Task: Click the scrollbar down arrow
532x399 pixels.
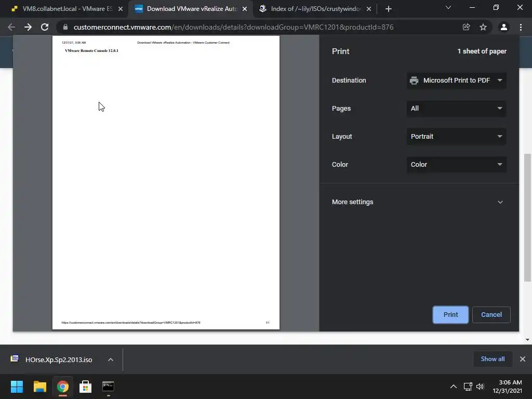Action: pyautogui.click(x=527, y=340)
